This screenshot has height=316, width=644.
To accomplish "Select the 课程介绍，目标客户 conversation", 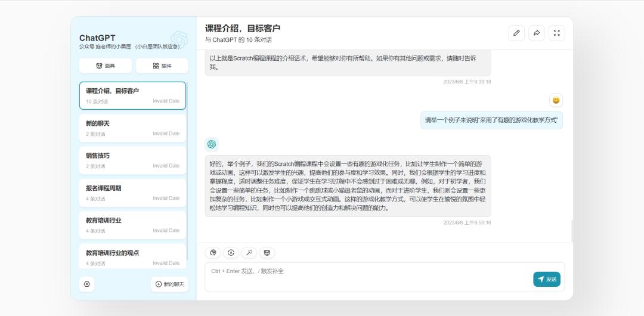I will coord(132,96).
